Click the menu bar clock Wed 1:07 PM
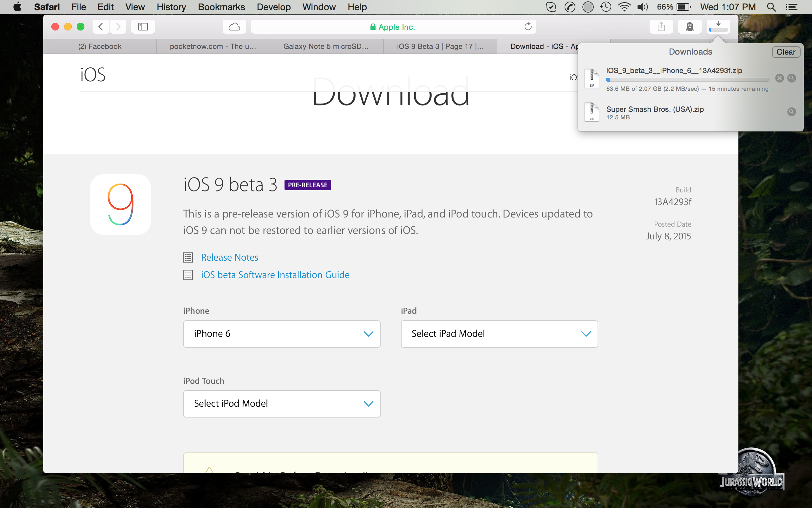 click(x=728, y=7)
